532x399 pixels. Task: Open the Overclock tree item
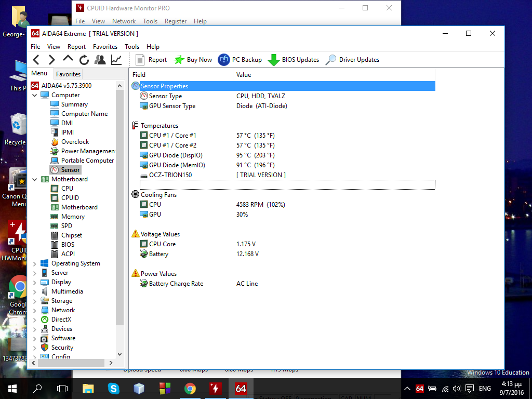pos(75,142)
